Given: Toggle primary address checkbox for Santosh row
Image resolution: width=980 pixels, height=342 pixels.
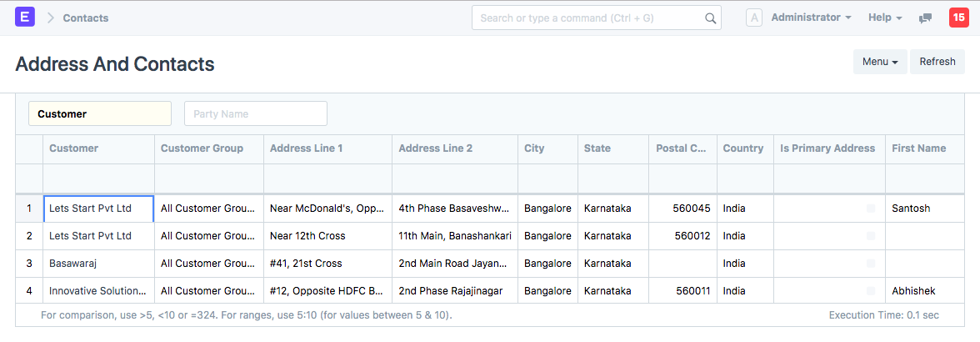Looking at the screenshot, I should (x=871, y=209).
